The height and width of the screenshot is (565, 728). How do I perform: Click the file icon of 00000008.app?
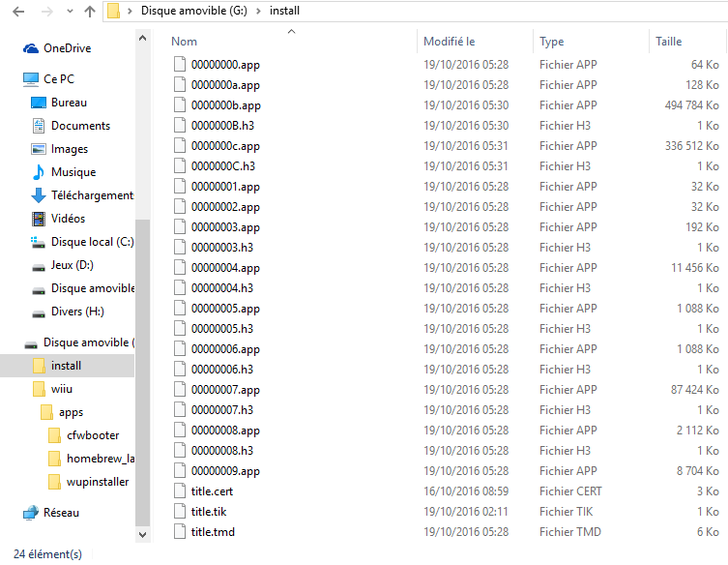click(180, 430)
